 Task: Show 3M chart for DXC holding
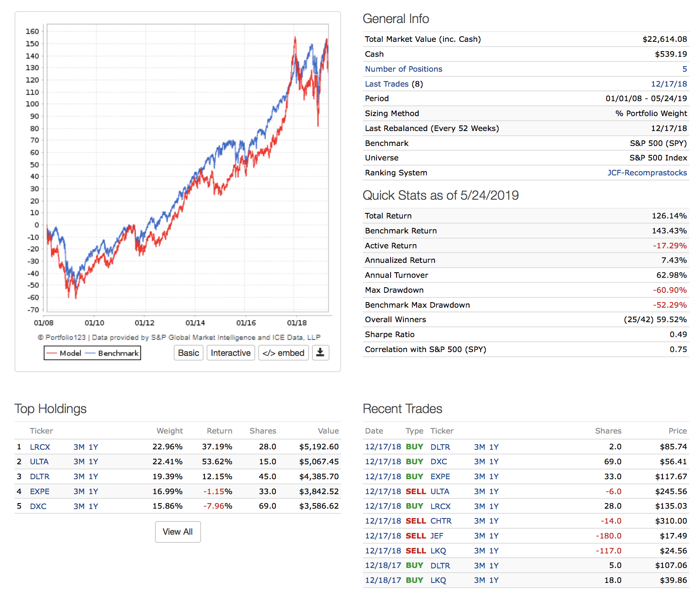coord(79,507)
